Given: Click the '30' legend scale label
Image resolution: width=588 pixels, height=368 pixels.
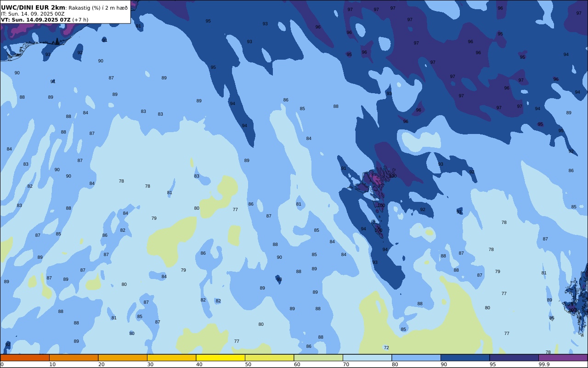Looking at the screenshot, I should pos(150,364).
